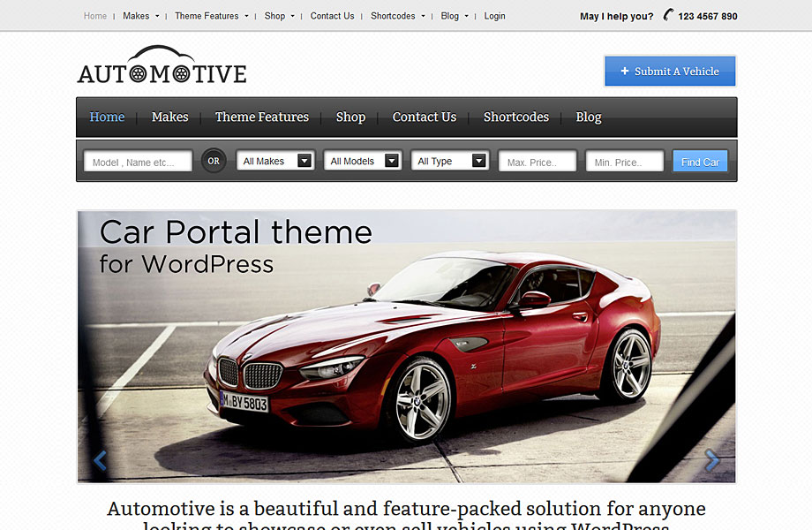
Task: Go to previous slide arrow
Action: 101,460
